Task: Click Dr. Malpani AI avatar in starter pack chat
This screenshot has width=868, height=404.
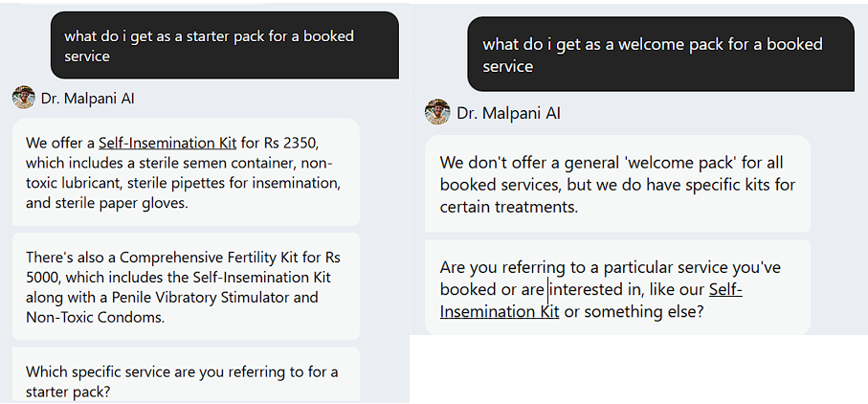Action: [x=24, y=98]
